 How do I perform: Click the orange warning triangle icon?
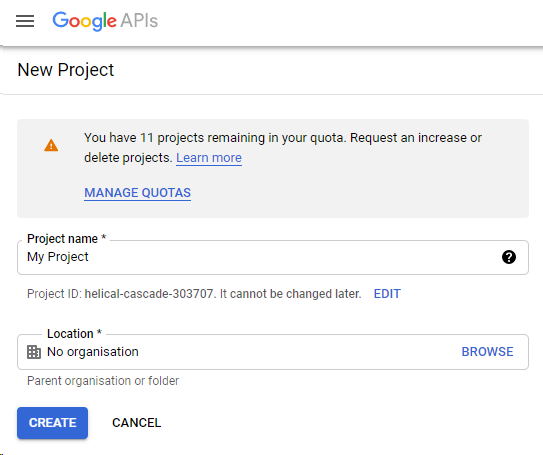[x=51, y=145]
